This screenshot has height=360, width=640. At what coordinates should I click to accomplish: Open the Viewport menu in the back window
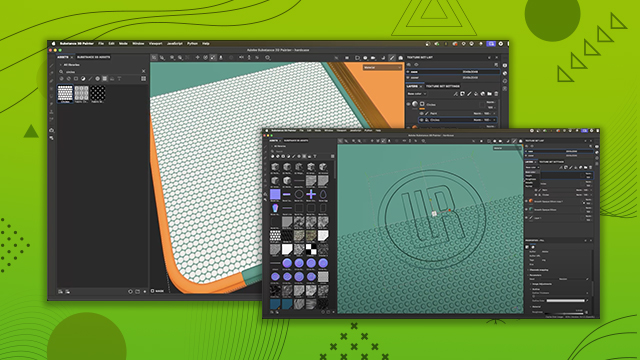[x=156, y=43]
